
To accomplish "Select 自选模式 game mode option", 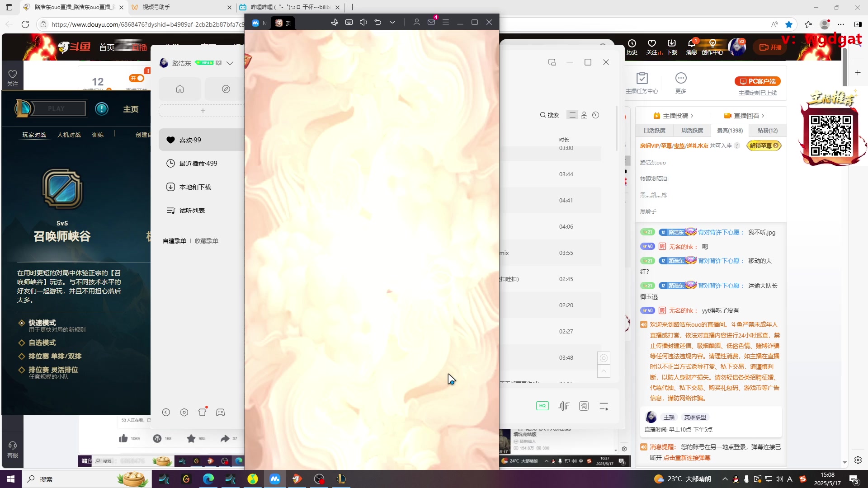I will click(x=42, y=343).
